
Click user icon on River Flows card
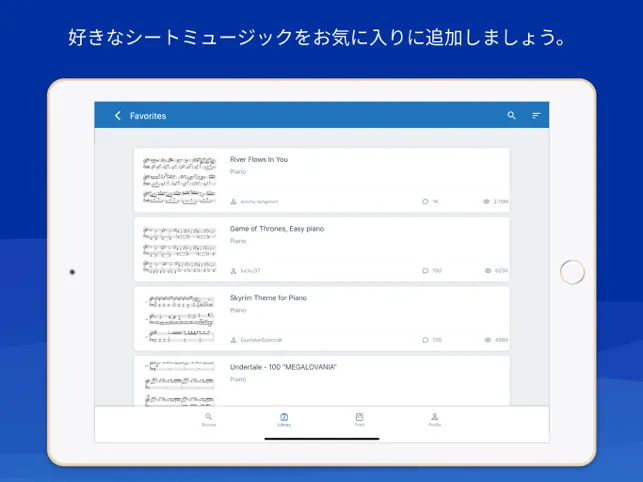[233, 201]
